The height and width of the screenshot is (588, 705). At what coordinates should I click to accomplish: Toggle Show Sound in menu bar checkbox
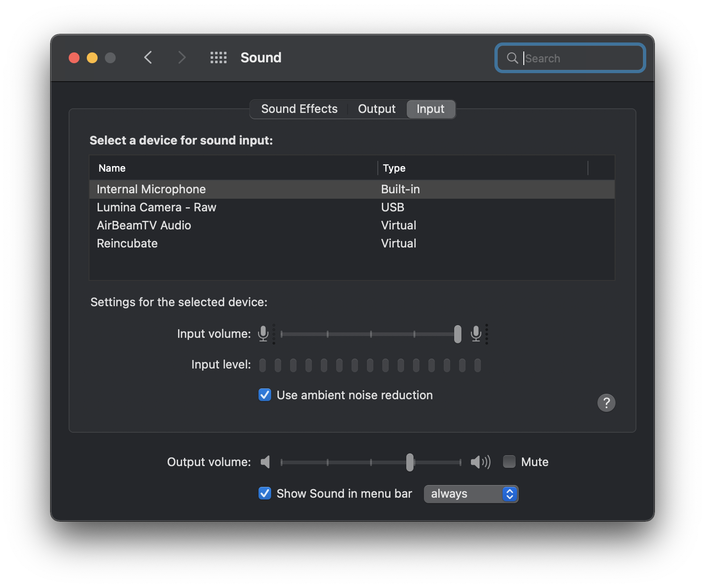[265, 493]
